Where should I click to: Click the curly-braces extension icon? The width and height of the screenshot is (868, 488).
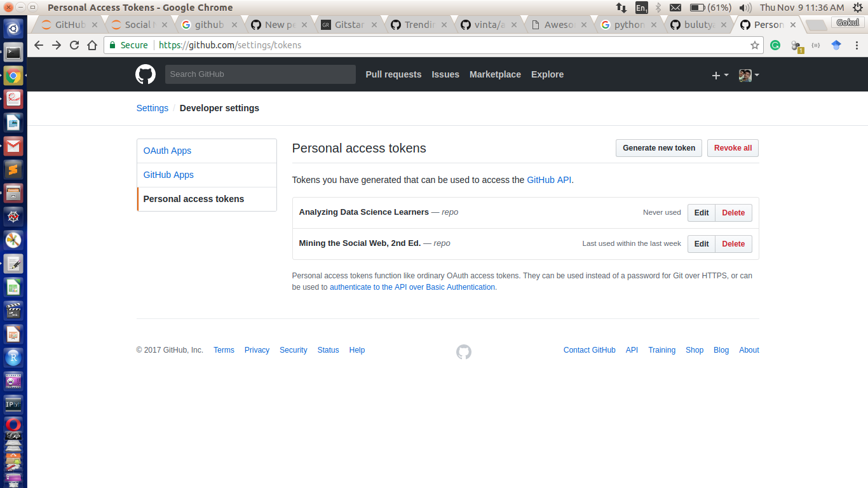tap(816, 45)
